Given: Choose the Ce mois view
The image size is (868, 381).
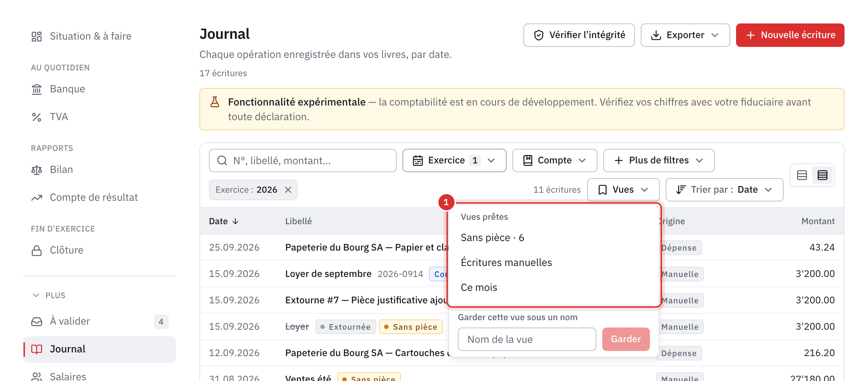Looking at the screenshot, I should pos(553,288).
